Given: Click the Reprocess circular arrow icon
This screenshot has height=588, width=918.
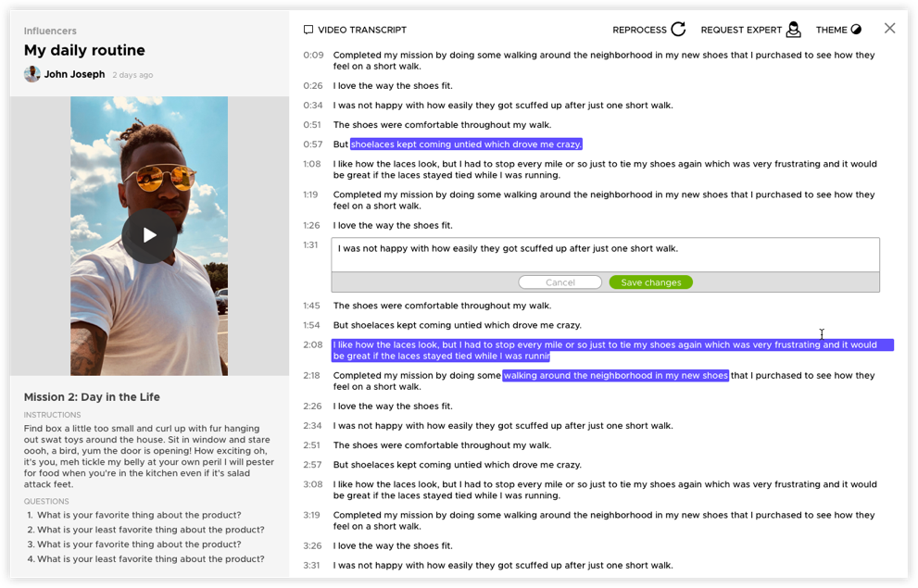Looking at the screenshot, I should pos(678,30).
